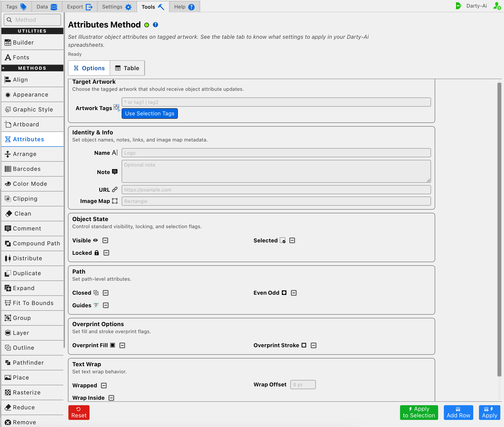Click into the URL input field
504x427 pixels.
click(276, 190)
